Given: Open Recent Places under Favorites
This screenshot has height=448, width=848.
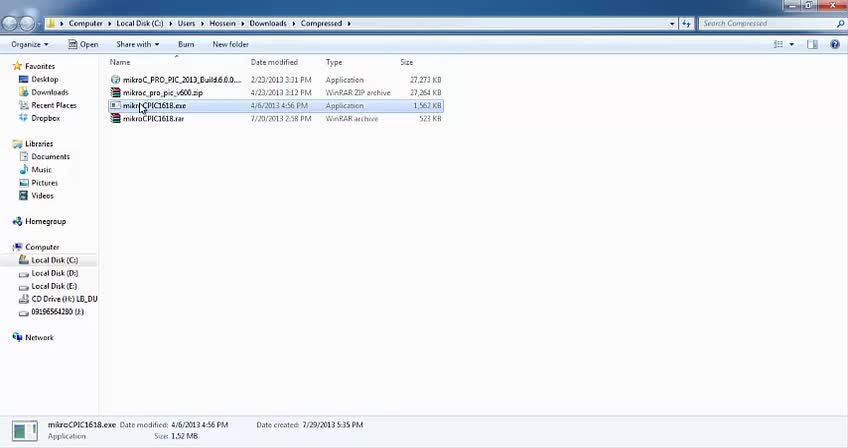Looking at the screenshot, I should [x=54, y=105].
